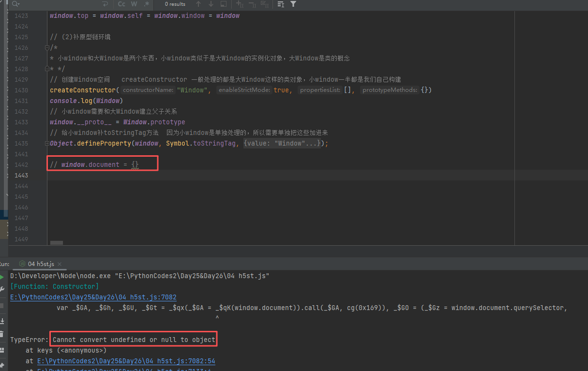Open the search filter funnel options

pos(293,4)
